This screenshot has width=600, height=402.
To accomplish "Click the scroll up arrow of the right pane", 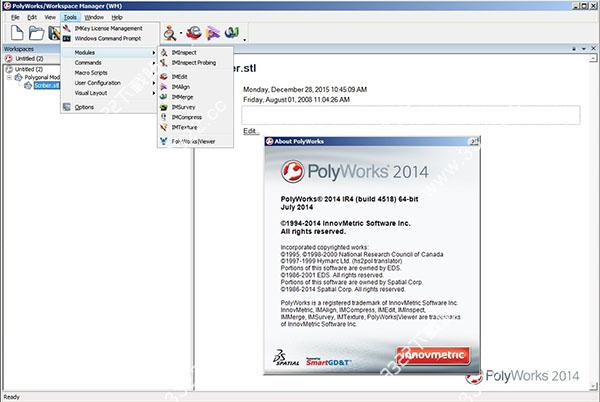I will point(593,58).
